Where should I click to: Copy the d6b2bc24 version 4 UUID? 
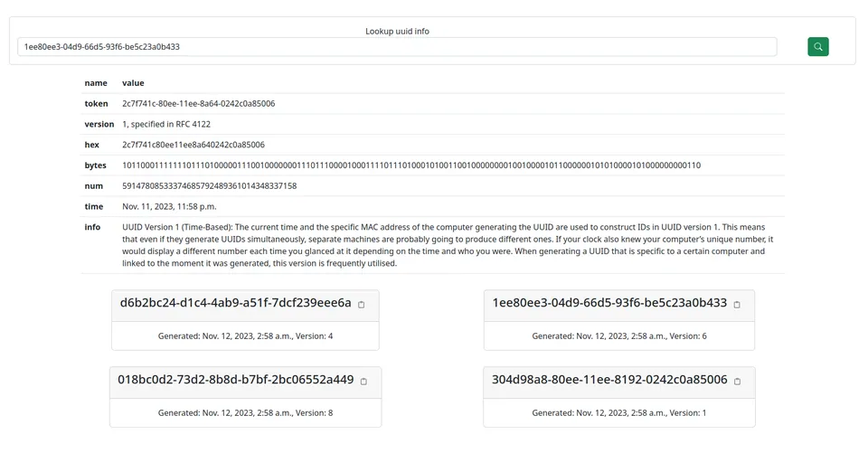362,305
